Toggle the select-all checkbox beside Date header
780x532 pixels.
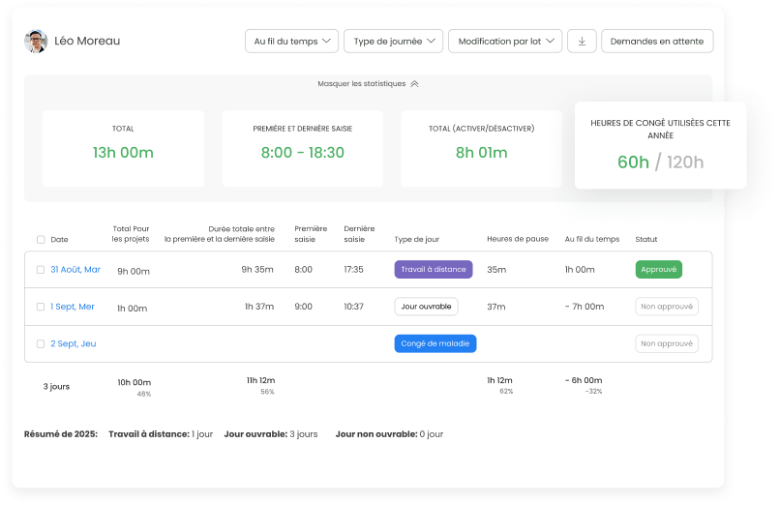tap(41, 239)
